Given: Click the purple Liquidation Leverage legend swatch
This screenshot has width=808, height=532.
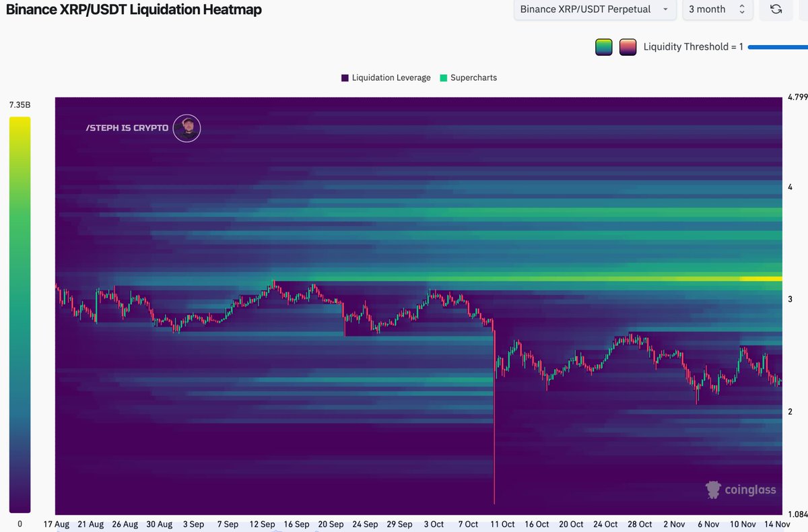Looking at the screenshot, I should (x=345, y=77).
